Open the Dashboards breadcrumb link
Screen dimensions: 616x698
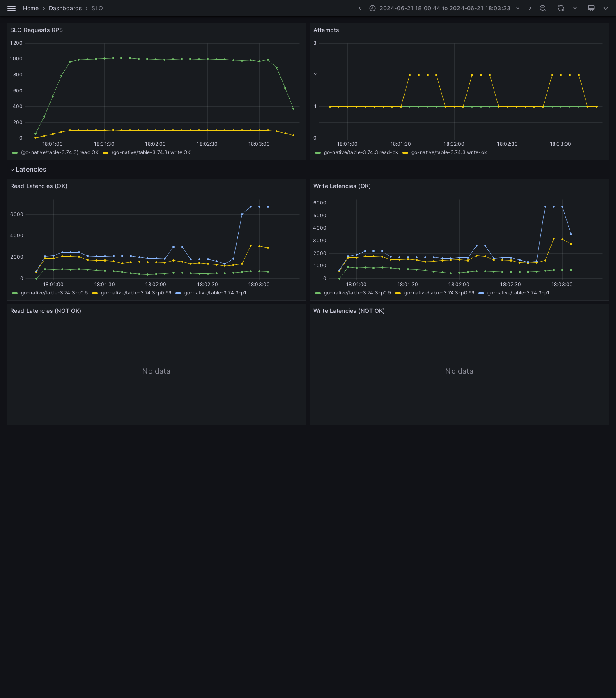pyautogui.click(x=65, y=8)
